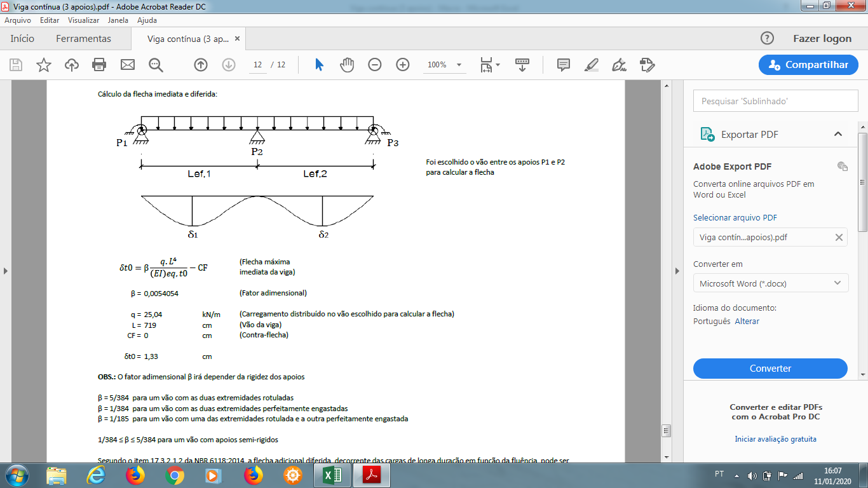The height and width of the screenshot is (488, 868).
Task: Click the Save file floppy disk icon
Action: 16,65
